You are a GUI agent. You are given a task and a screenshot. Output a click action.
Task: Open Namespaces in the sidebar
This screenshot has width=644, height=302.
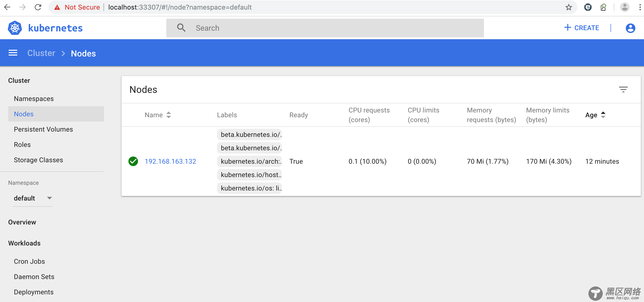tap(34, 99)
